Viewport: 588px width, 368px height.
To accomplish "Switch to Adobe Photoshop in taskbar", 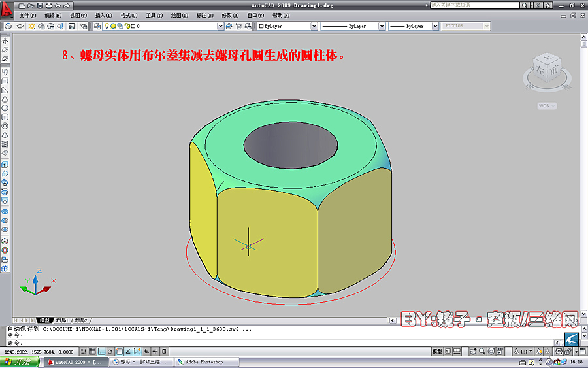I will 207,362.
